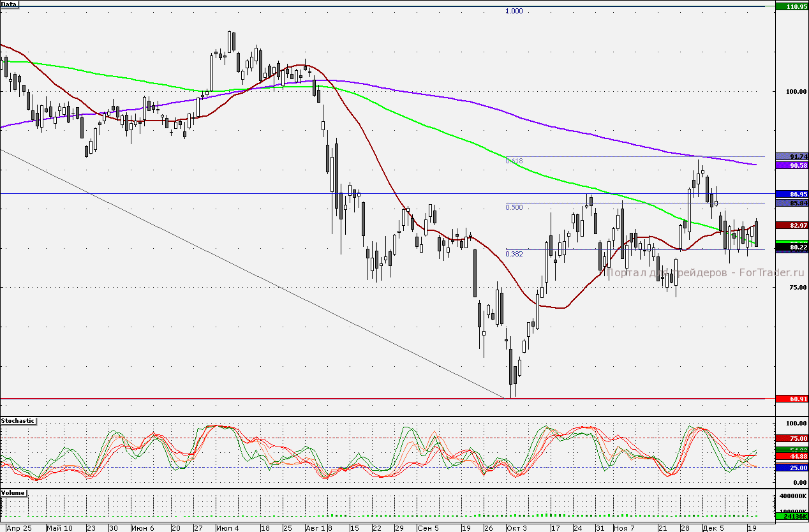Image resolution: width=809 pixels, height=532 pixels.
Task: Click the black 80.22 current price tag
Action: tap(791, 246)
